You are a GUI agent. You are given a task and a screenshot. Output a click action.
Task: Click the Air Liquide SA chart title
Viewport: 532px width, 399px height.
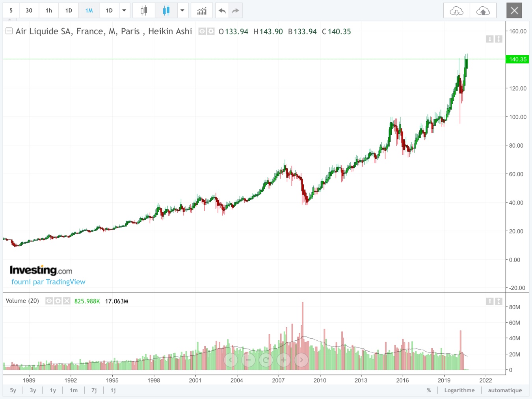pyautogui.click(x=104, y=32)
